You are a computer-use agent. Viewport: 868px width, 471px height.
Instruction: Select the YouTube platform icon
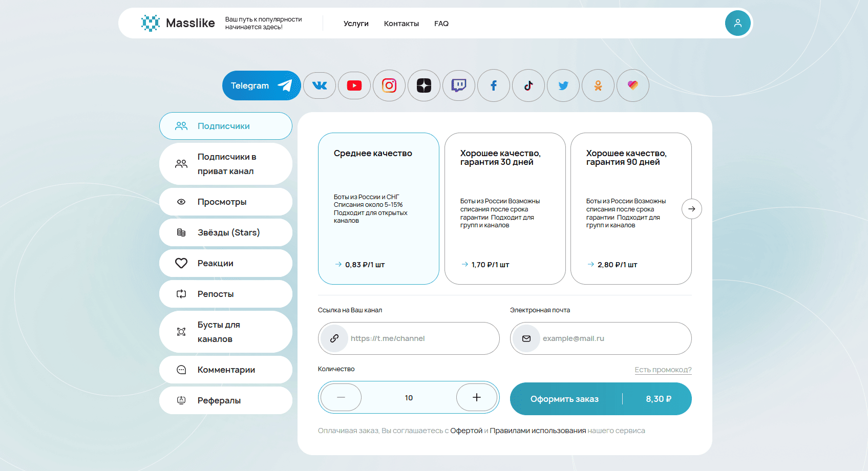[x=354, y=85]
